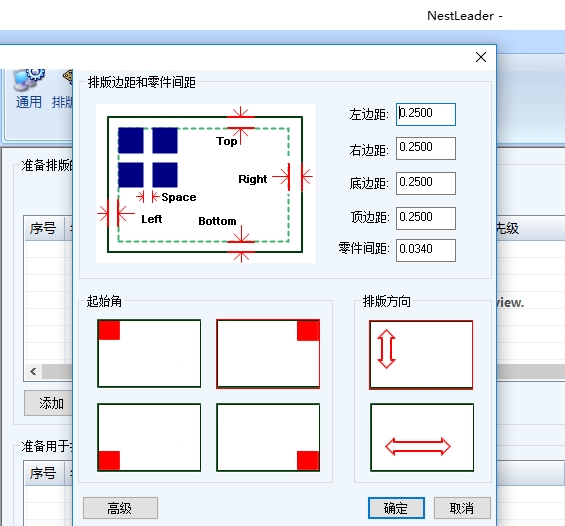The width and height of the screenshot is (565, 526).
Task: Close the nesting settings dialog
Action: (x=481, y=57)
